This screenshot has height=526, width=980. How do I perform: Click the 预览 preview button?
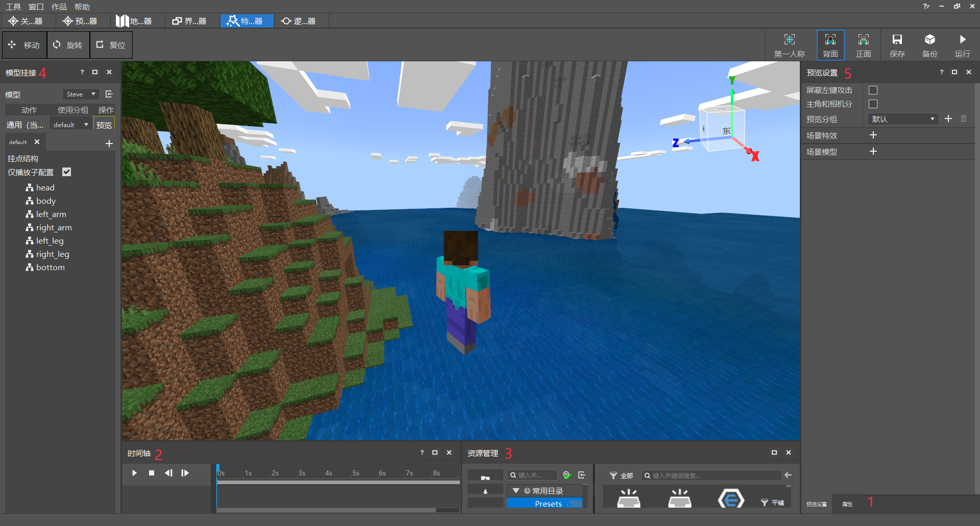coord(104,125)
